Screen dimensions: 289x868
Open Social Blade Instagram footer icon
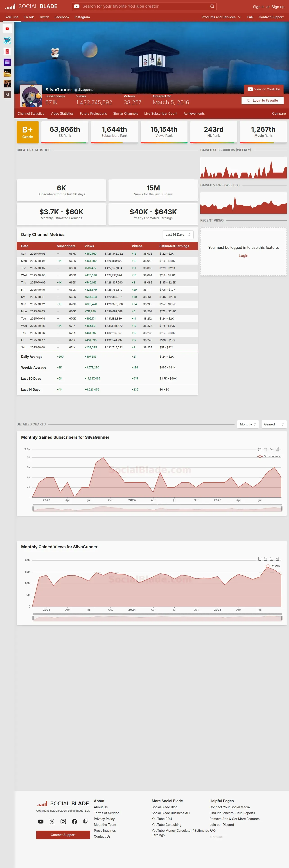point(63,822)
